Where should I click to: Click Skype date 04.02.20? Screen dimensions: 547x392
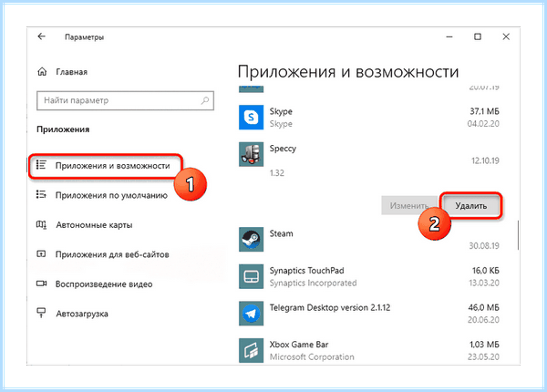(x=483, y=123)
